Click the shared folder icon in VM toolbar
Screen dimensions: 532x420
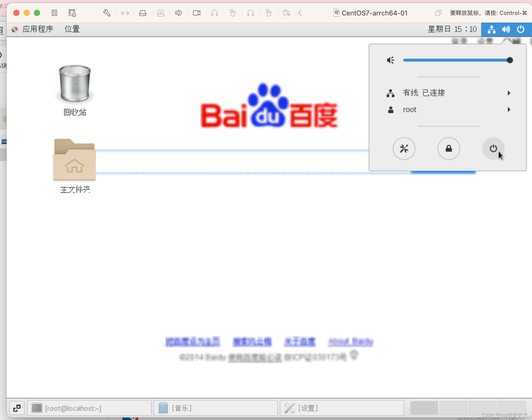pyautogui.click(x=287, y=13)
